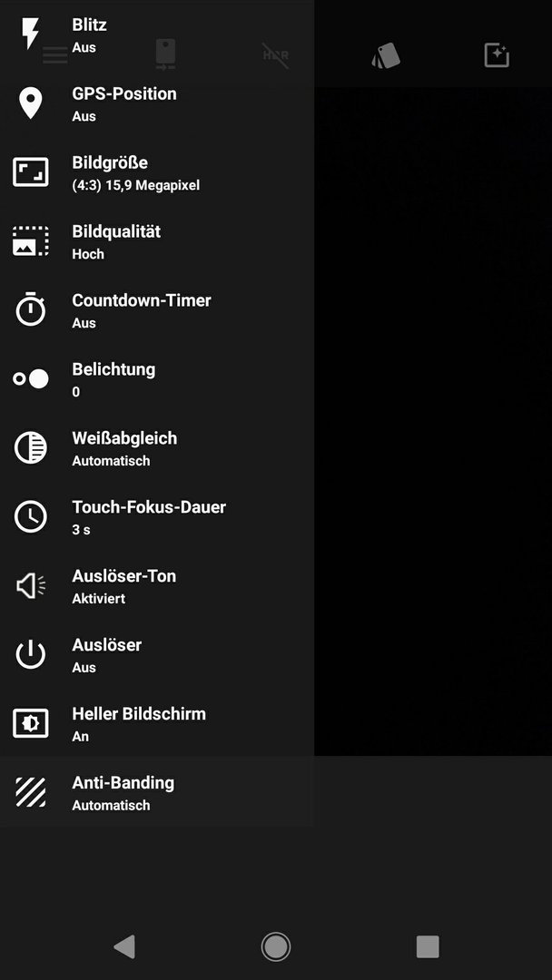
Task: Tap the Heller Bildschirm brightness icon
Action: (x=31, y=723)
